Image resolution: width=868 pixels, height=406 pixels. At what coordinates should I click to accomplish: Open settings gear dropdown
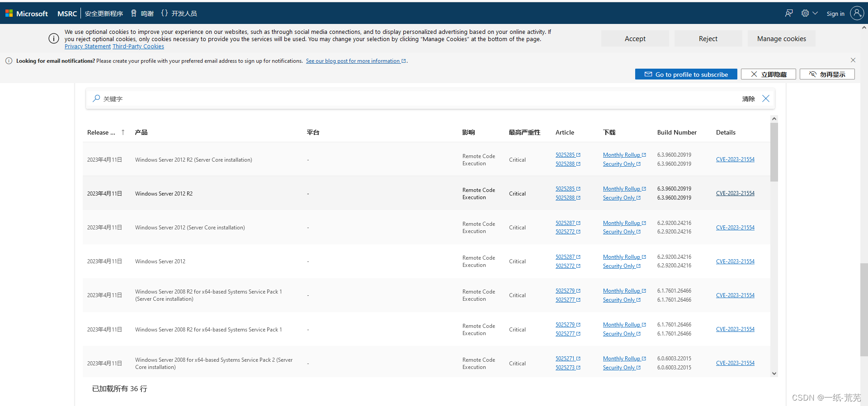(x=809, y=13)
